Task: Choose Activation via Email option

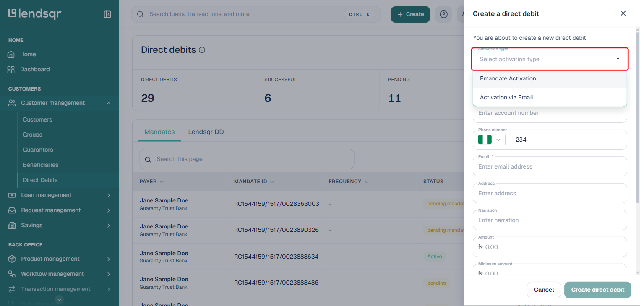Action: pos(550,98)
